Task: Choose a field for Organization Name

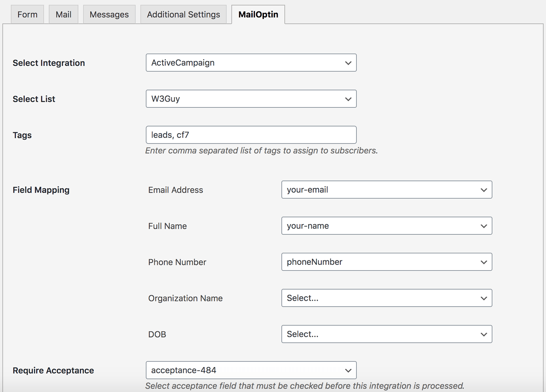Action: [x=386, y=298]
